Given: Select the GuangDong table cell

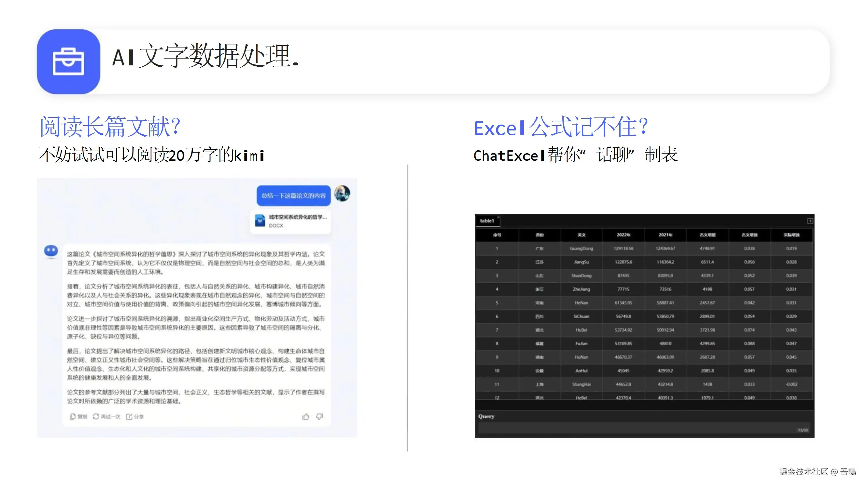Looking at the screenshot, I should click(x=581, y=249).
